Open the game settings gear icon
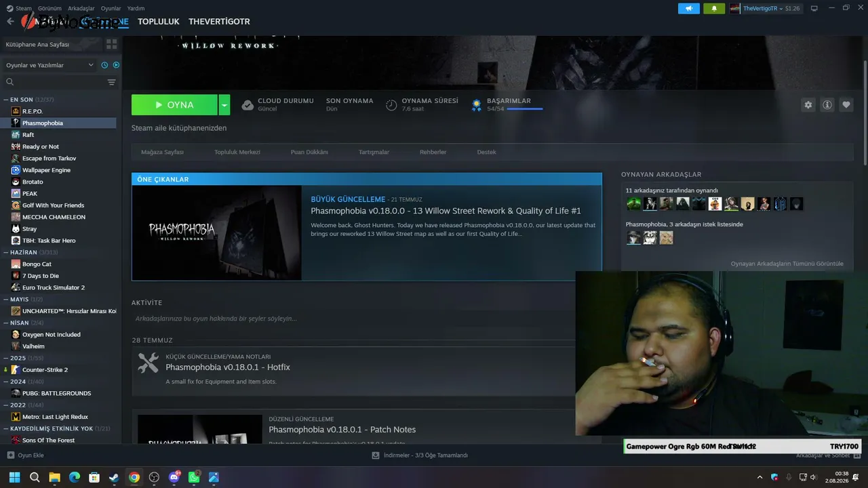This screenshot has width=868, height=488. (x=808, y=105)
